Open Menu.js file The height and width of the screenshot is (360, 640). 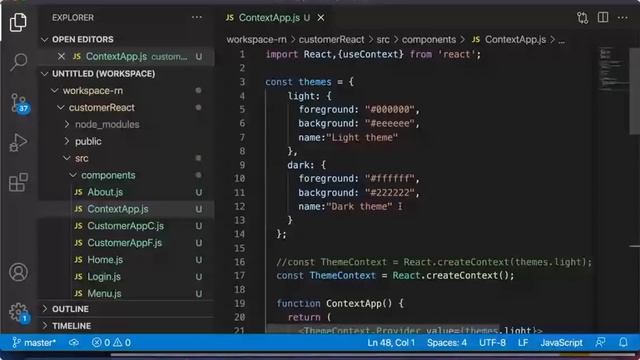tap(127, 293)
